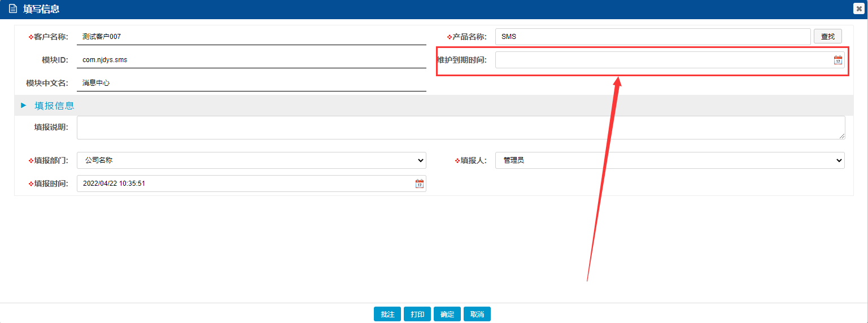Click the 模块中文名 input field

click(x=251, y=83)
